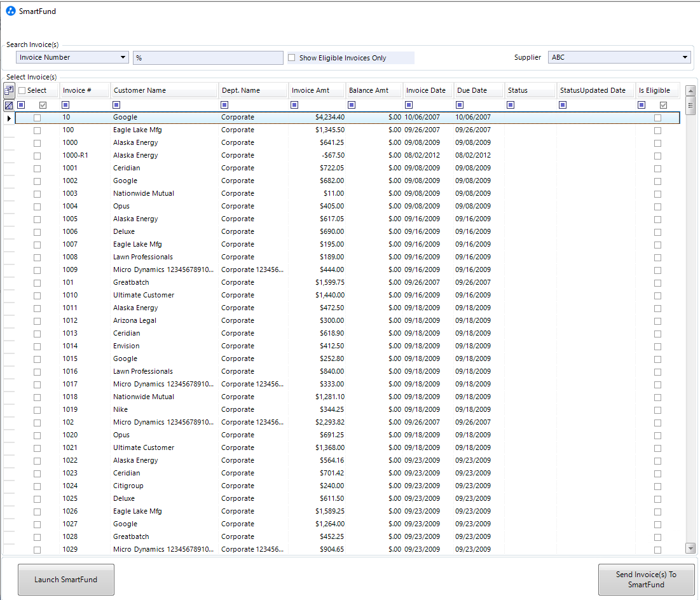Image resolution: width=700 pixels, height=600 pixels.
Task: Select the checkbox for invoice 10
Action: (37, 118)
